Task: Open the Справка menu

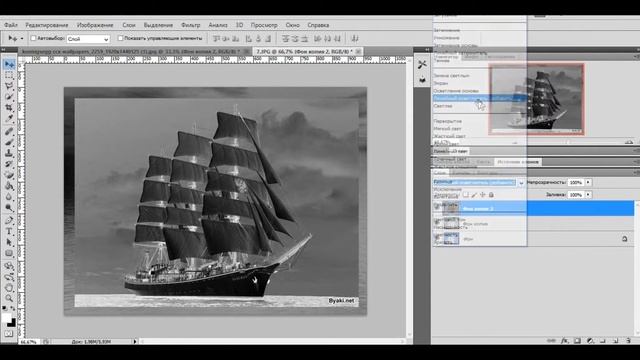Action: pyautogui.click(x=318, y=25)
